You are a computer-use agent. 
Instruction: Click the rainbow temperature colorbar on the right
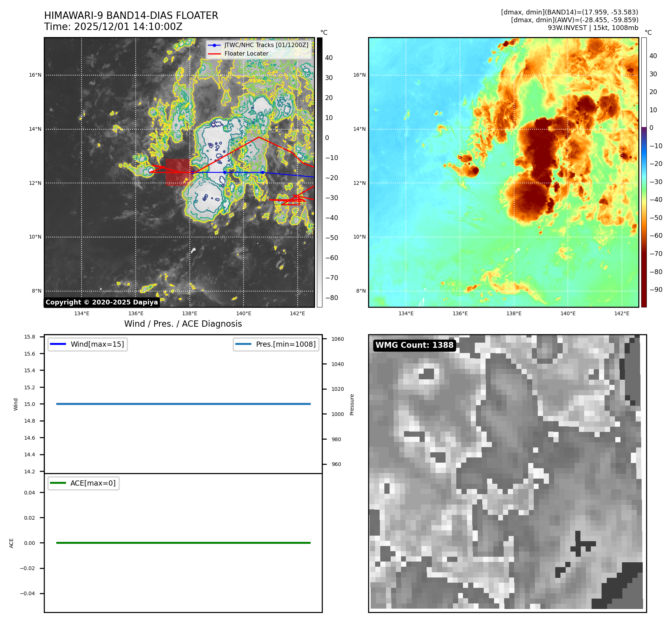click(644, 172)
